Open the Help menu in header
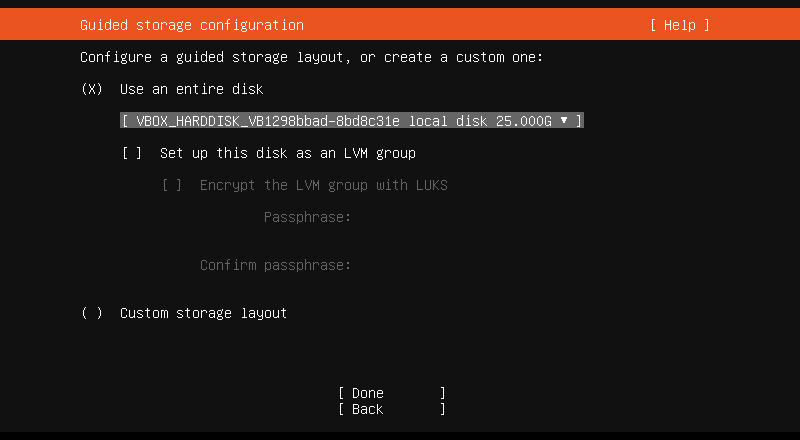This screenshot has width=800, height=440. pos(679,25)
